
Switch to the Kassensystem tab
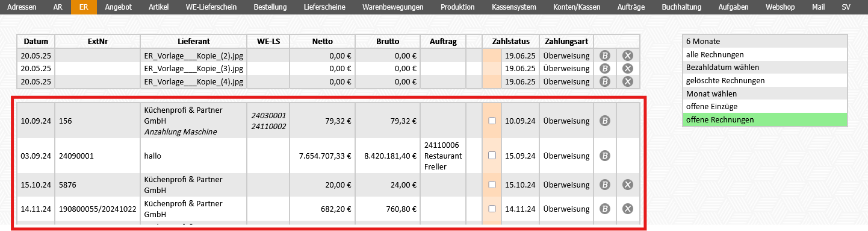pyautogui.click(x=512, y=7)
